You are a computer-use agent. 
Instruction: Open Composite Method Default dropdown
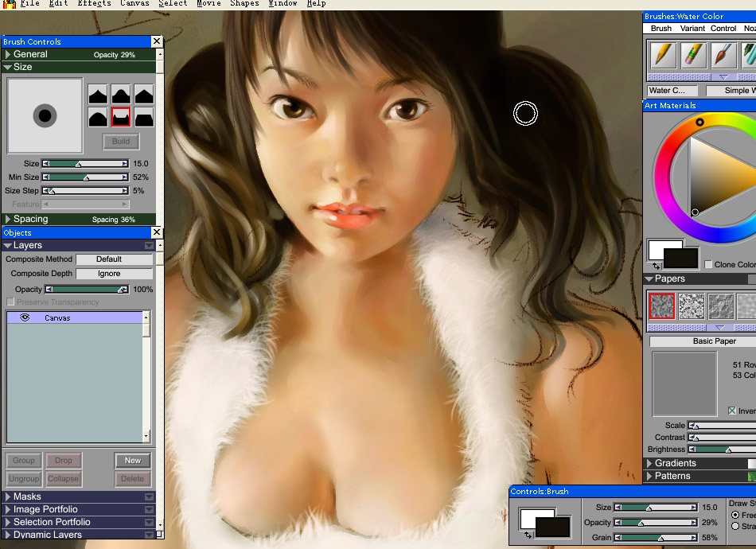click(115, 259)
